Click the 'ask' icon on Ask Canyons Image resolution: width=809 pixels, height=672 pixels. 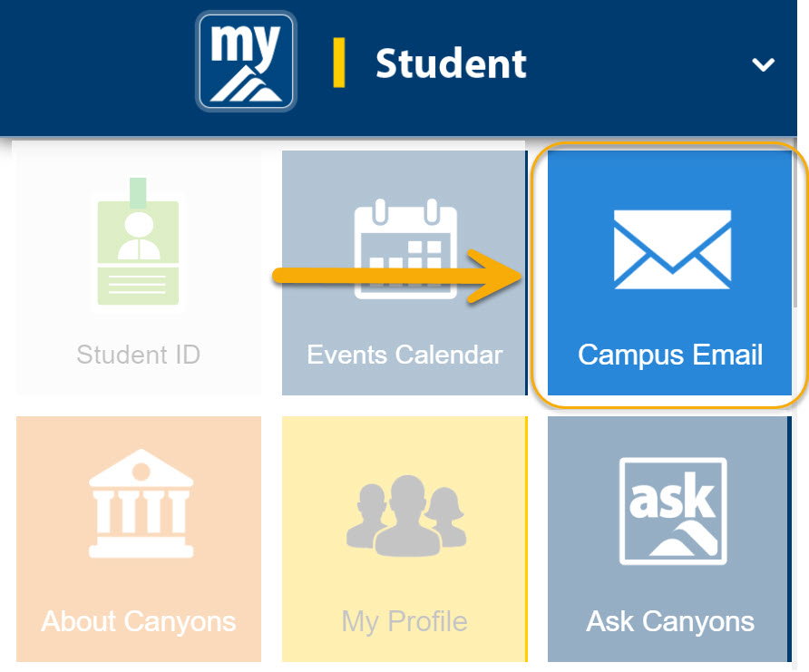pyautogui.click(x=671, y=511)
